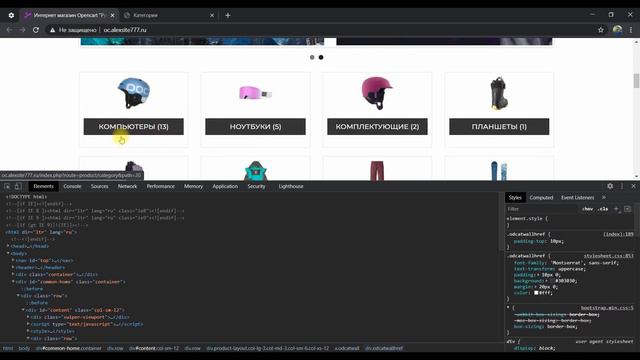Open the DevTools customize three-dot menu
The width and height of the screenshot is (640, 360).
coord(622,186)
